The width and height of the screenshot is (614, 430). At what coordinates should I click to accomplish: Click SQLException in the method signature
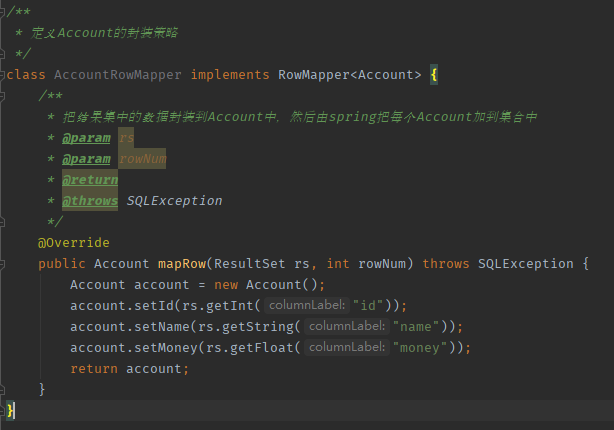pos(526,264)
